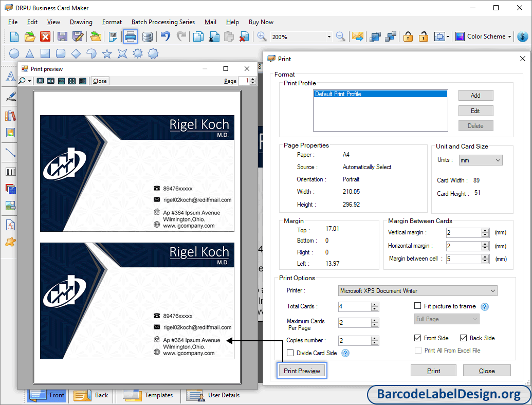Viewport: 532px width, 405px height.
Task: Select the rounded rectangle shape tool
Action: (60, 53)
